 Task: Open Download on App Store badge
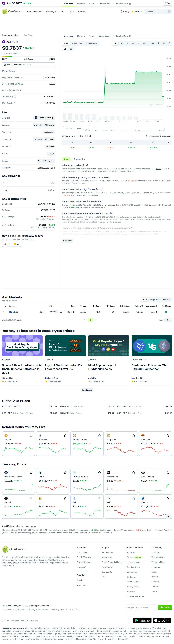pos(162,620)
